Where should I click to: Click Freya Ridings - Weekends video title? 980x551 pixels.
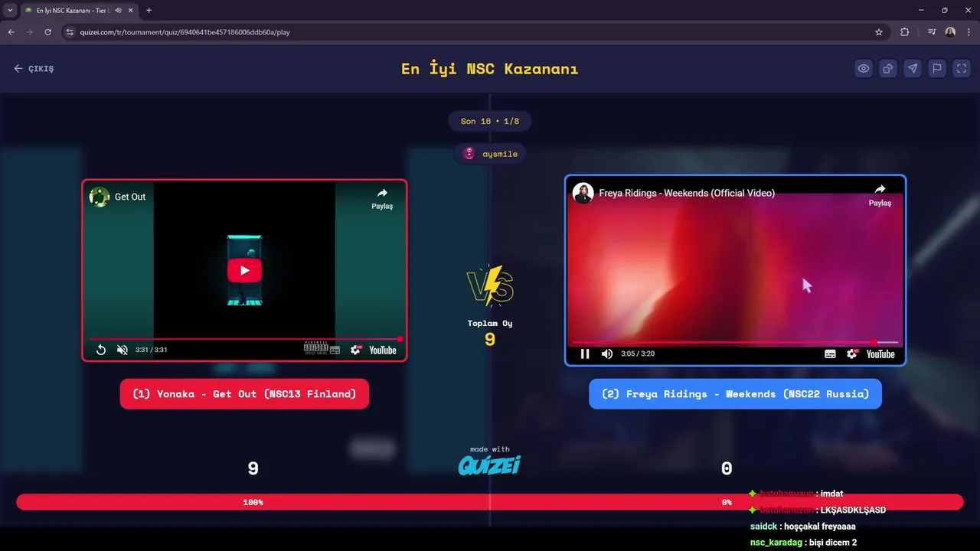click(687, 193)
